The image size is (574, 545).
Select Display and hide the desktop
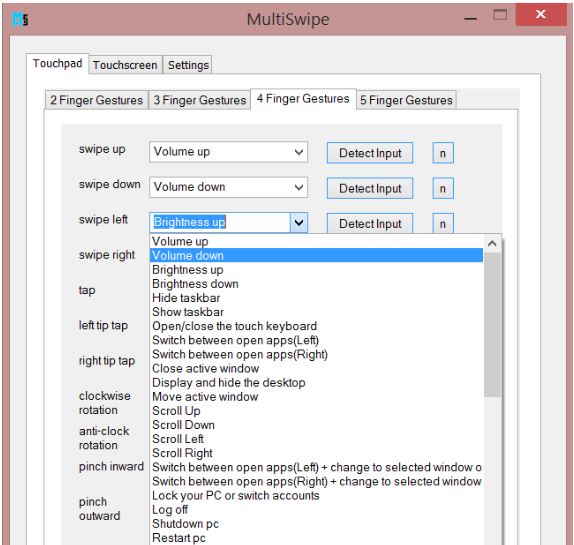coord(317,383)
